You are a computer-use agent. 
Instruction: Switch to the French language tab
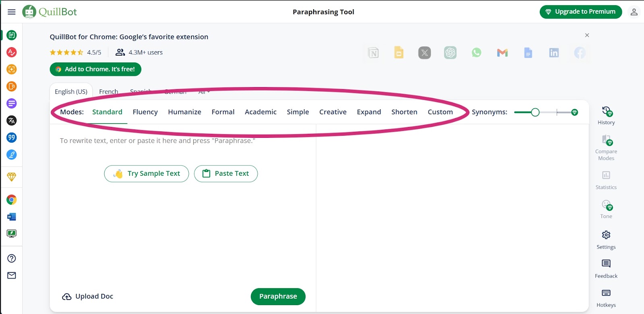(109, 92)
